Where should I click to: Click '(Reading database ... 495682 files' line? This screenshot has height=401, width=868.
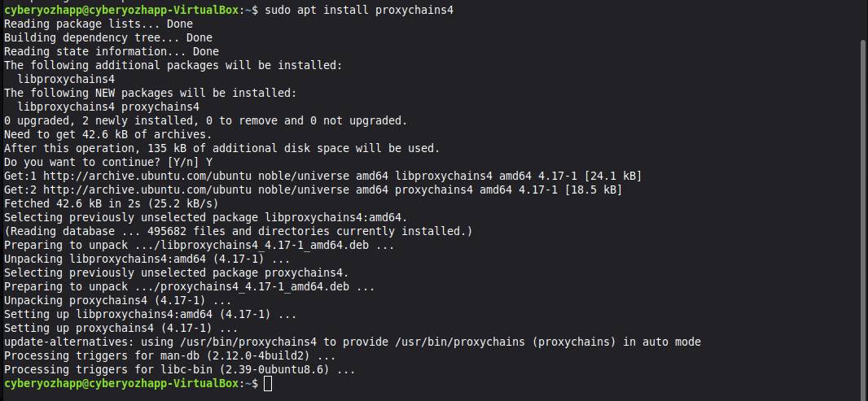238,231
